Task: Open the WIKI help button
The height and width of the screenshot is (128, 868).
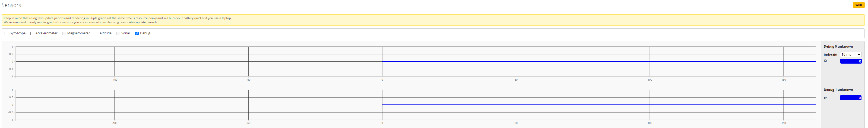Action: pyautogui.click(x=858, y=5)
